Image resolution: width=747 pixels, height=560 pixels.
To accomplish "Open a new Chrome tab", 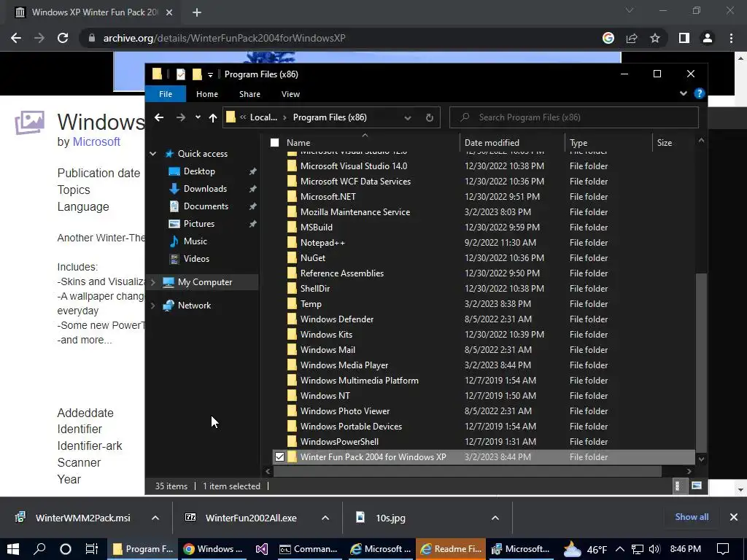I will click(197, 12).
